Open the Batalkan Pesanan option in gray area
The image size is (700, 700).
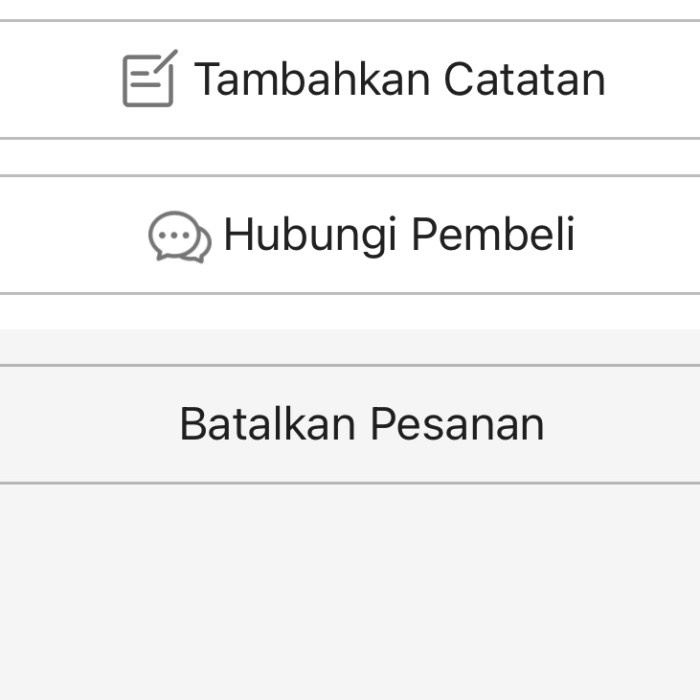click(x=361, y=424)
